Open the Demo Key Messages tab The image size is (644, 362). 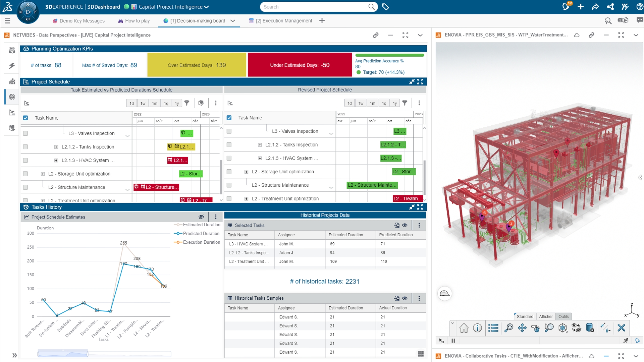82,21
